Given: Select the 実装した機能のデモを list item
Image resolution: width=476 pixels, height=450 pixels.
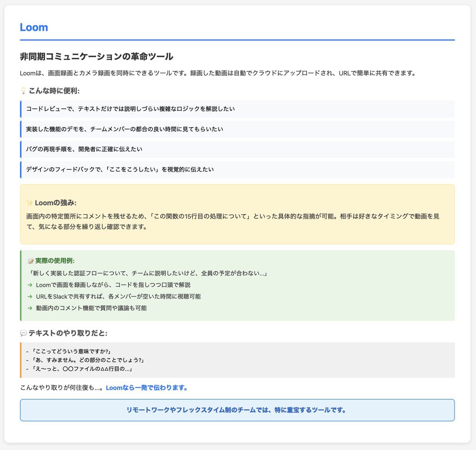Looking at the screenshot, I should 237,129.
